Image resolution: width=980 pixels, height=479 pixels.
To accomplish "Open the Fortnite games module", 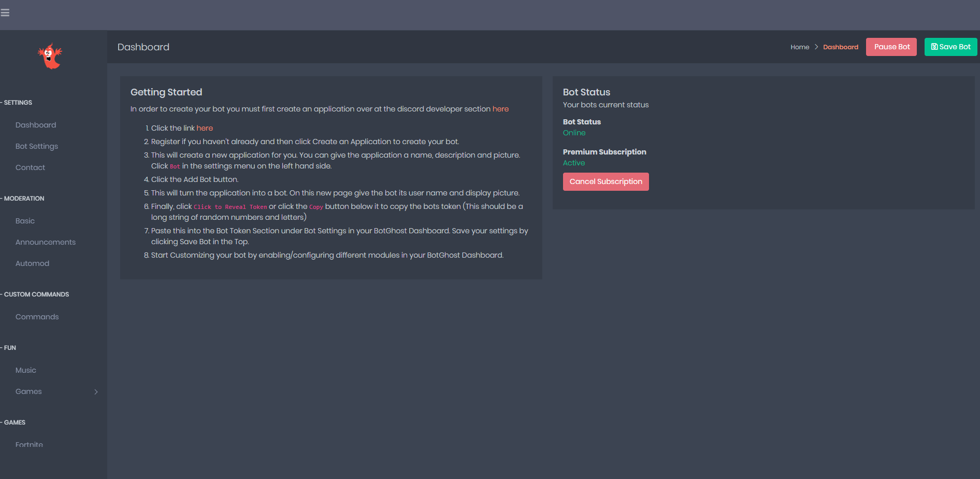I will pos(29,444).
